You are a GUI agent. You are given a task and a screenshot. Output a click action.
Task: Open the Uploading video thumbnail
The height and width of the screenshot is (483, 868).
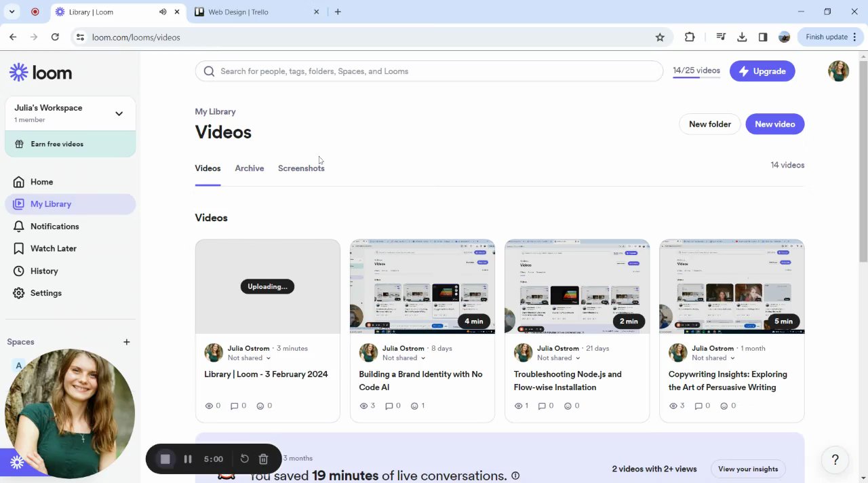268,286
